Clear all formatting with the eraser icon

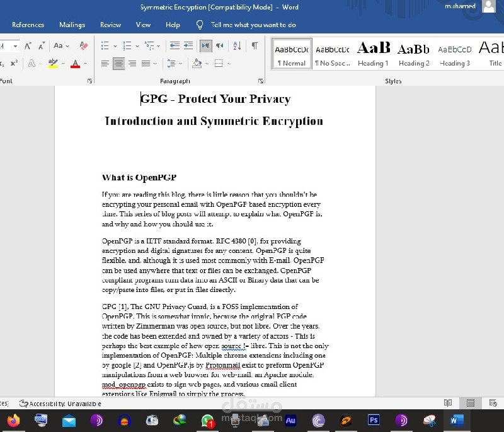tap(84, 46)
